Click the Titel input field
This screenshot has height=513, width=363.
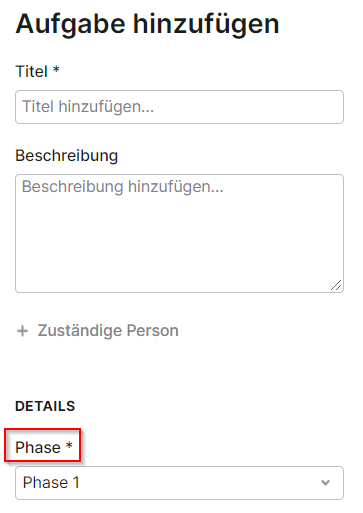coord(179,107)
